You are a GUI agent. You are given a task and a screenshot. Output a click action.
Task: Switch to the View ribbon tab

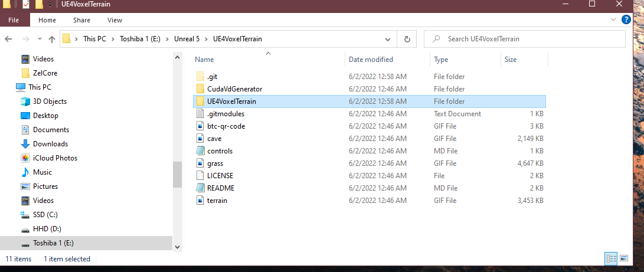pos(115,19)
